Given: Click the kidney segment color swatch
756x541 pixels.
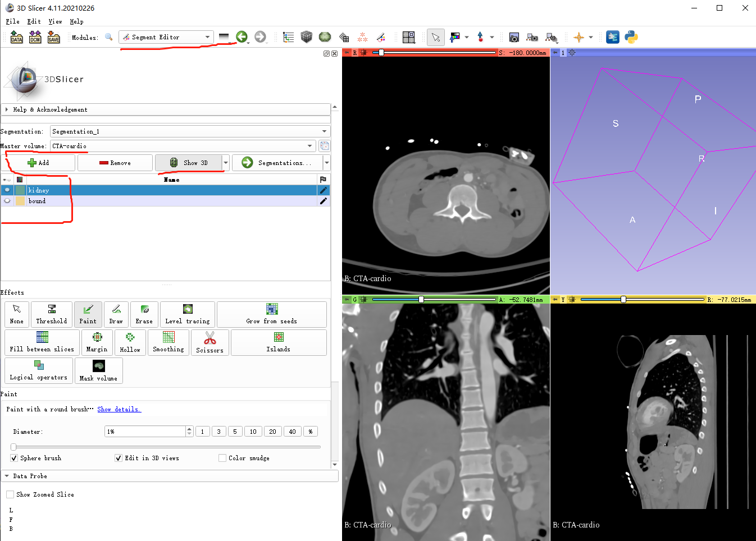Looking at the screenshot, I should tap(20, 190).
